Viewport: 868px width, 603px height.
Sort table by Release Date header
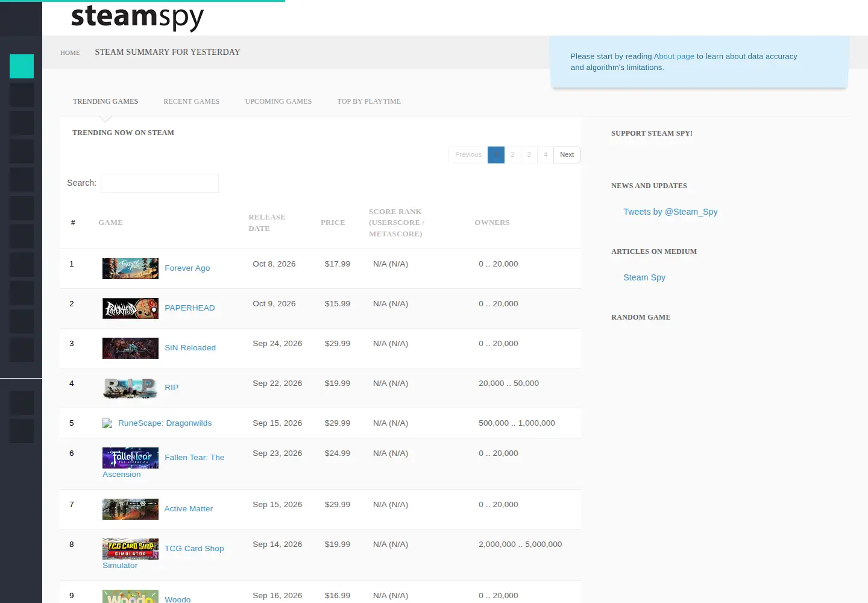[267, 223]
